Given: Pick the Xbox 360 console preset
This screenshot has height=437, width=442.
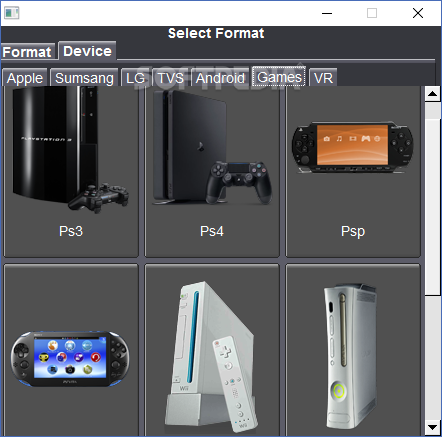Looking at the screenshot, I should (353, 350).
